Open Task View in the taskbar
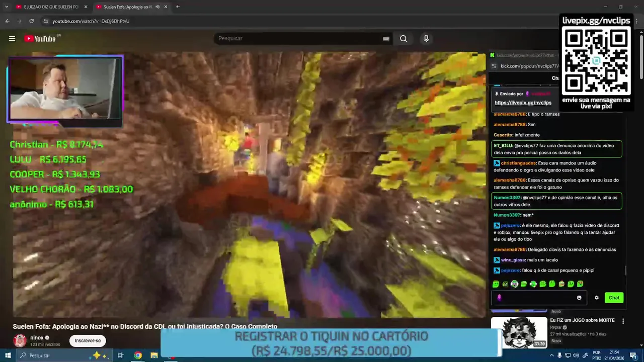Viewport: 644px width, 362px height. [121, 355]
